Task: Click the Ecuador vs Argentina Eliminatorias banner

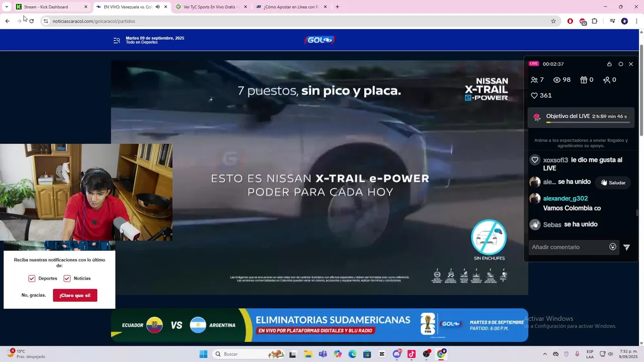Action: pyautogui.click(x=319, y=325)
